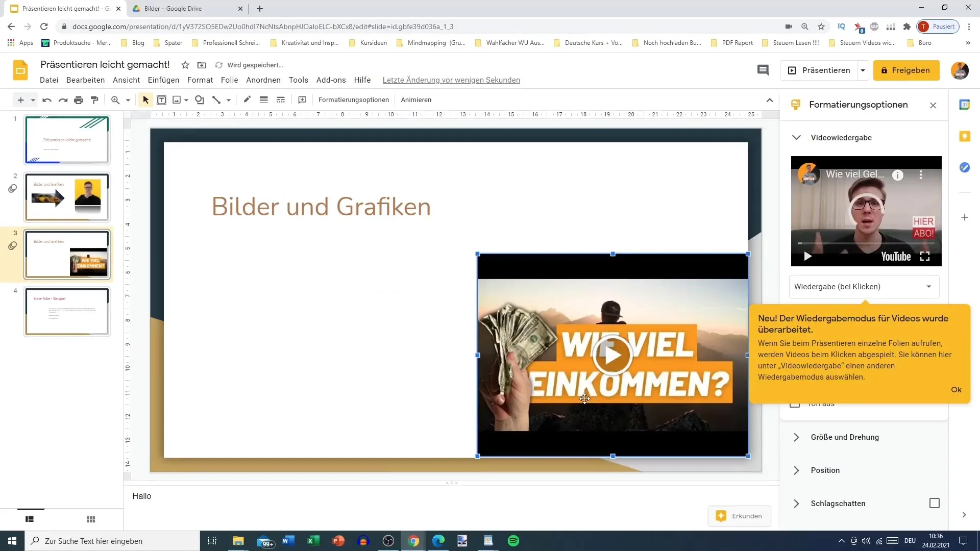980x551 pixels.
Task: Click the Windows Start button
Action: pos(12,541)
